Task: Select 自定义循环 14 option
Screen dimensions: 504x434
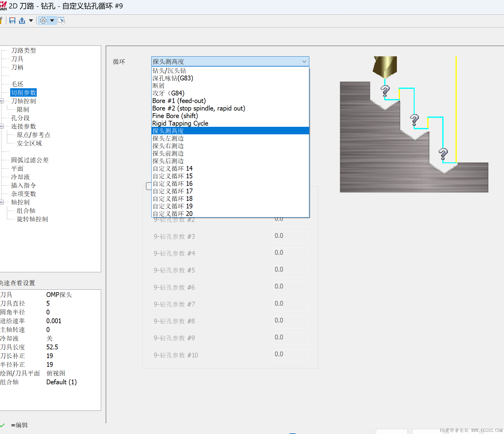Action: 230,169
